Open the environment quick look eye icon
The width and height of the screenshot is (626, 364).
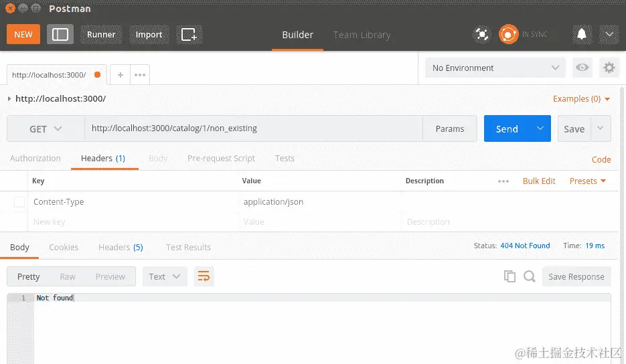pos(582,68)
